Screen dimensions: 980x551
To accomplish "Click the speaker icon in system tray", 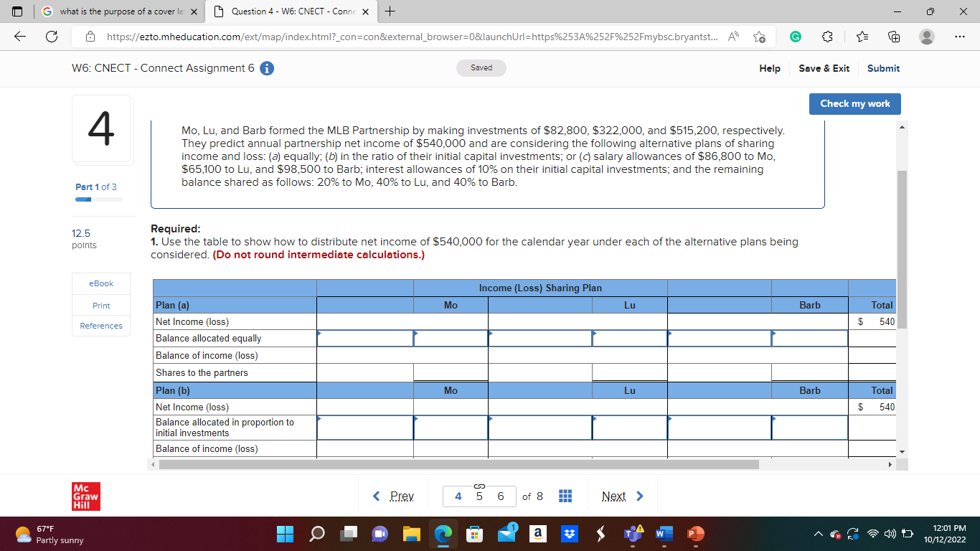I will click(x=890, y=534).
